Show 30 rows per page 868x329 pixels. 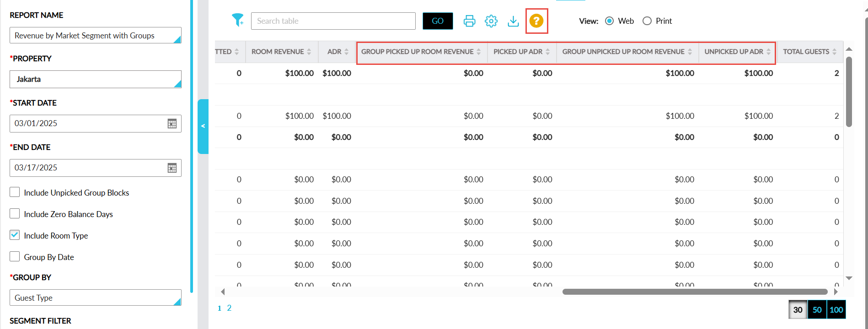[798, 310]
